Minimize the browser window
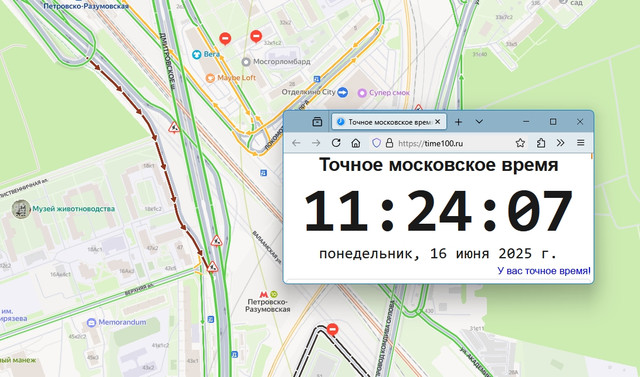This screenshot has width=640, height=377. pos(526,122)
